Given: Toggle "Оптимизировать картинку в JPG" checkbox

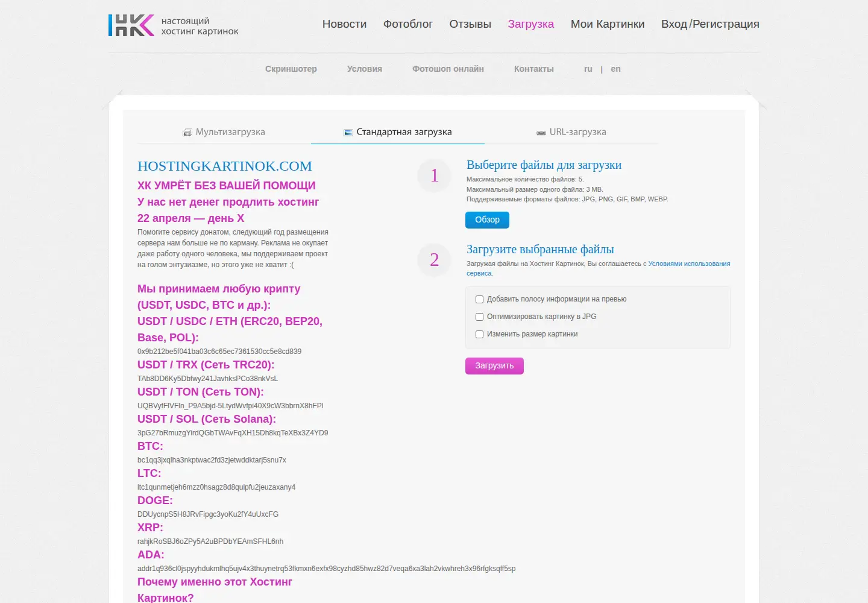Looking at the screenshot, I should pyautogui.click(x=480, y=317).
